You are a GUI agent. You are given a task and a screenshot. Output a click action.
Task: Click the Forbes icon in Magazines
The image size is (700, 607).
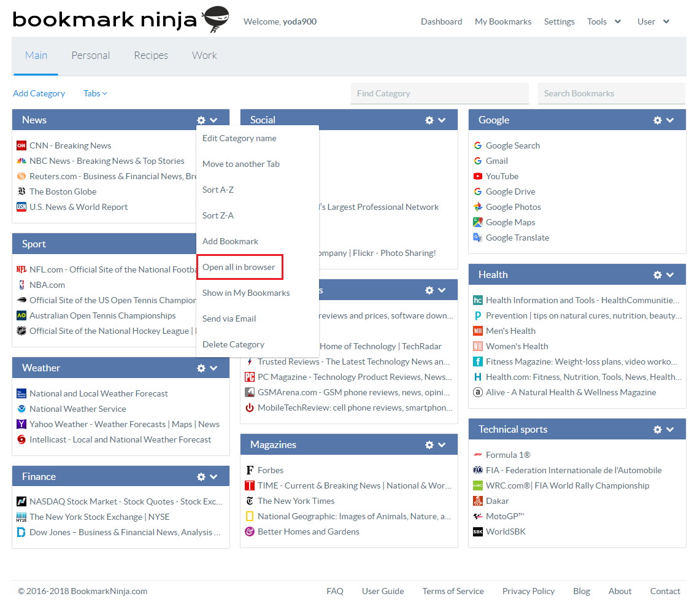(249, 470)
